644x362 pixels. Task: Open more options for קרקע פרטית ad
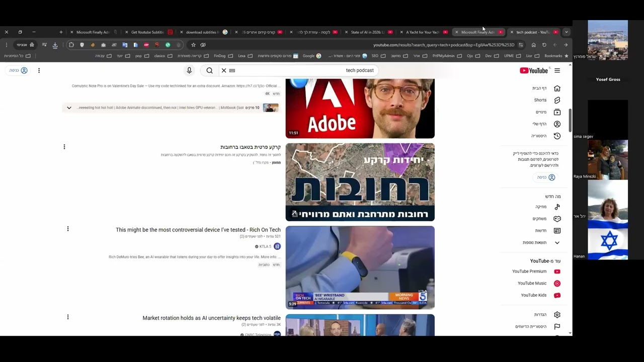(x=64, y=147)
